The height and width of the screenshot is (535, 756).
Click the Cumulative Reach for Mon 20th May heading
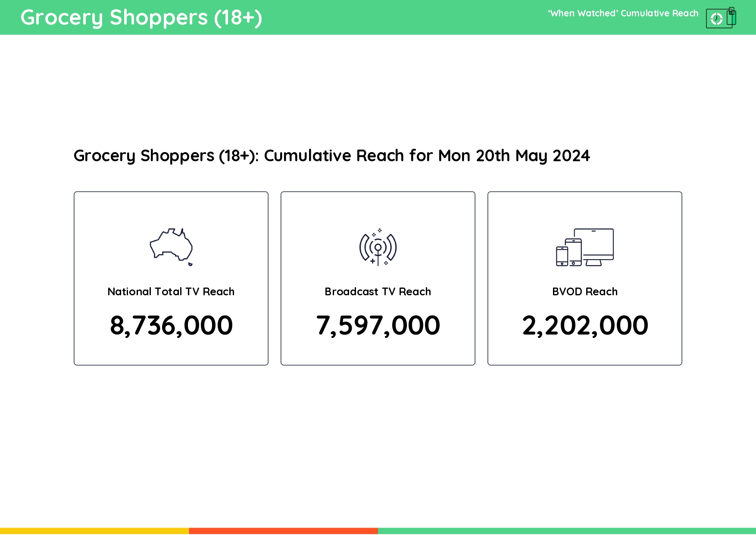click(x=331, y=156)
